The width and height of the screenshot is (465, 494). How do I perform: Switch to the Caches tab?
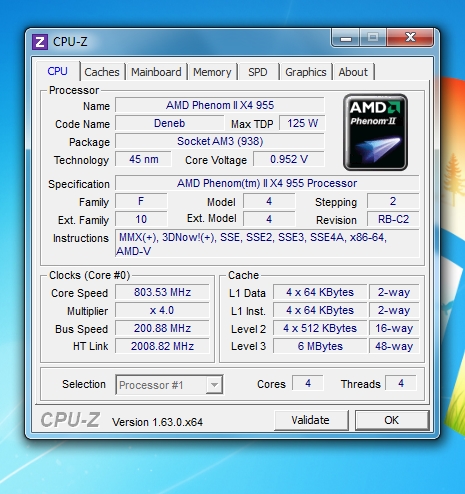102,72
